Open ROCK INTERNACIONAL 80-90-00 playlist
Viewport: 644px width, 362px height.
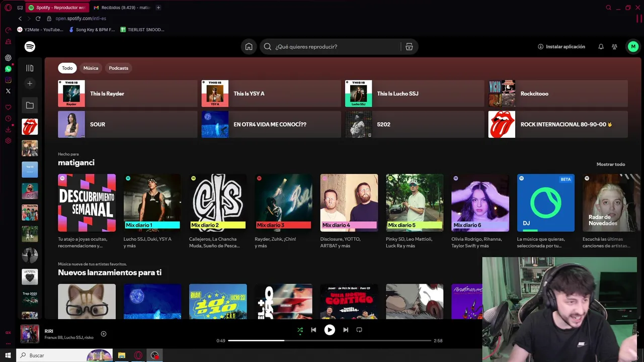[x=558, y=124]
